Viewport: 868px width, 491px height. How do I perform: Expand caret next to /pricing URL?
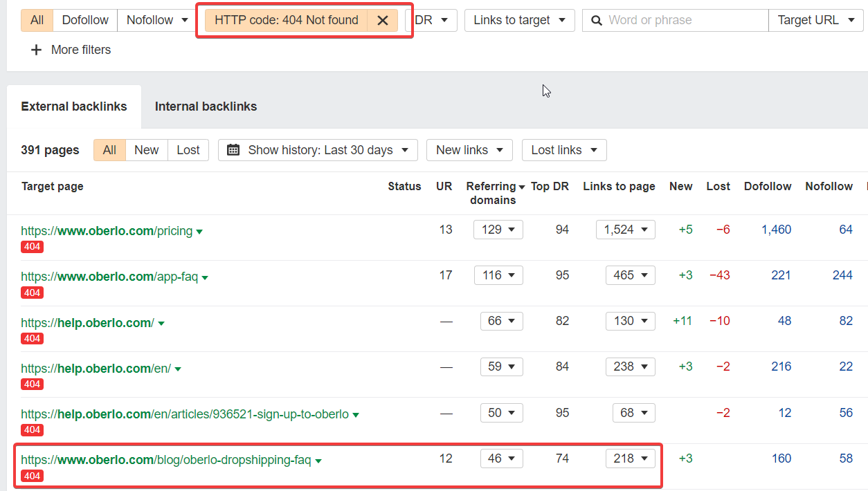click(199, 232)
